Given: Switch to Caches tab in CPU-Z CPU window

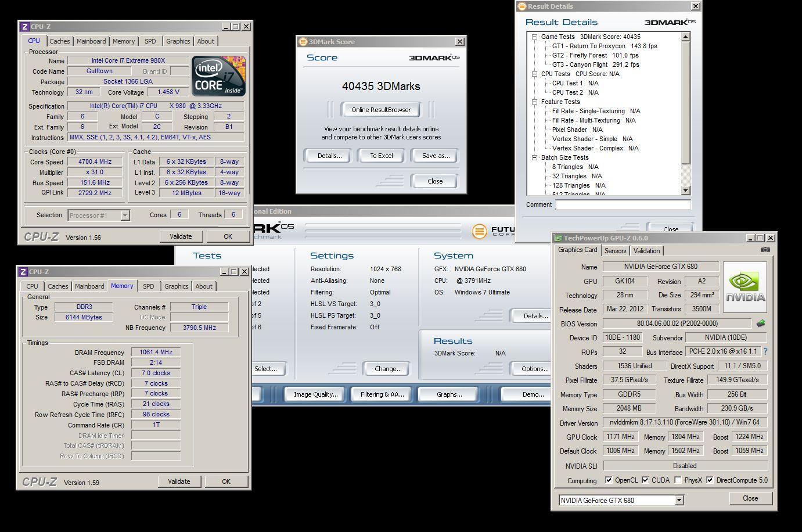Looking at the screenshot, I should tap(60, 41).
